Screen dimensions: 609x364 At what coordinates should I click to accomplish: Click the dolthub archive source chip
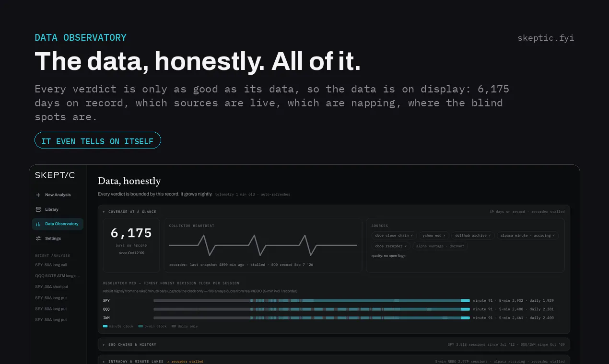coord(473,236)
